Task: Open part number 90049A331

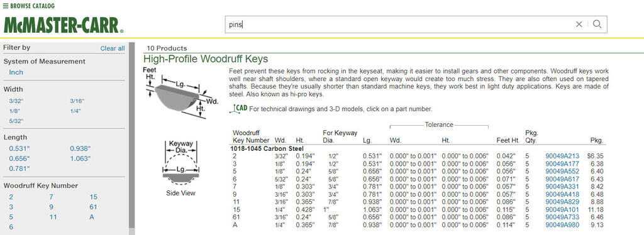Action: click(x=562, y=187)
